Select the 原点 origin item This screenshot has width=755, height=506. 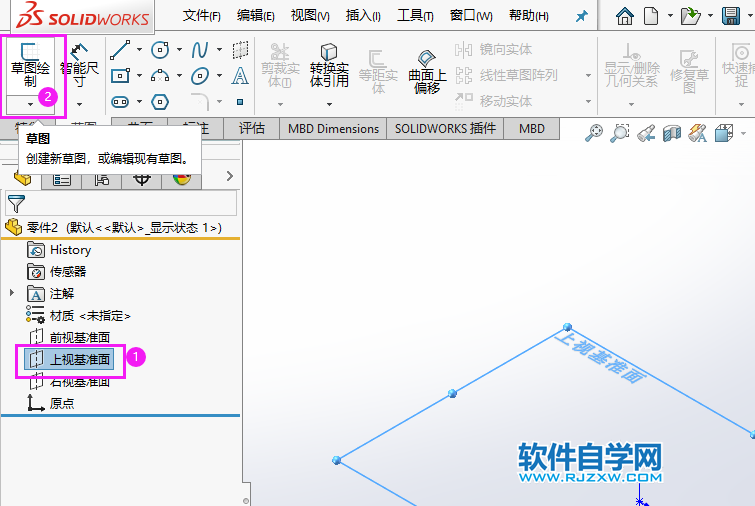(51, 403)
